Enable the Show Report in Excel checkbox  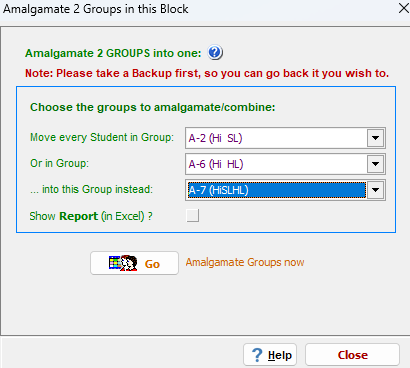[193, 216]
